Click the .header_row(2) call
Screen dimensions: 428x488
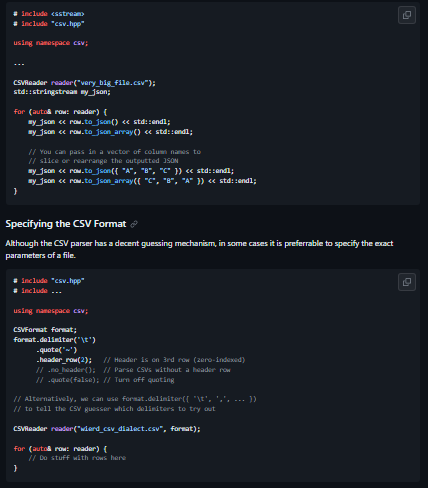tap(64, 360)
